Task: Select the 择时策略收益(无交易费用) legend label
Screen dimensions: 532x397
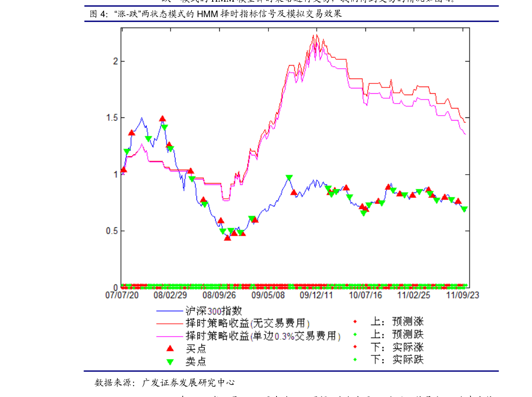Action: point(247,323)
